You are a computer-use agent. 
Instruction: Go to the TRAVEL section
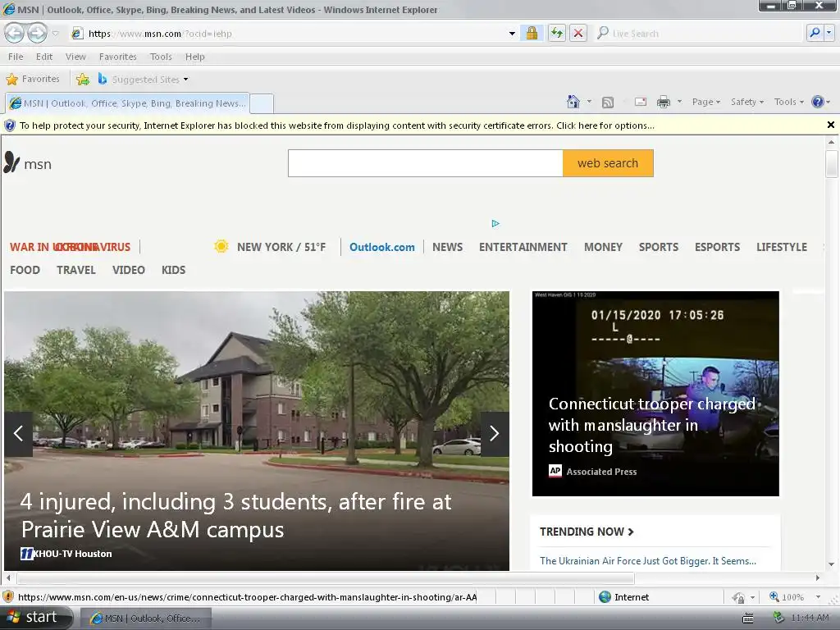76,270
